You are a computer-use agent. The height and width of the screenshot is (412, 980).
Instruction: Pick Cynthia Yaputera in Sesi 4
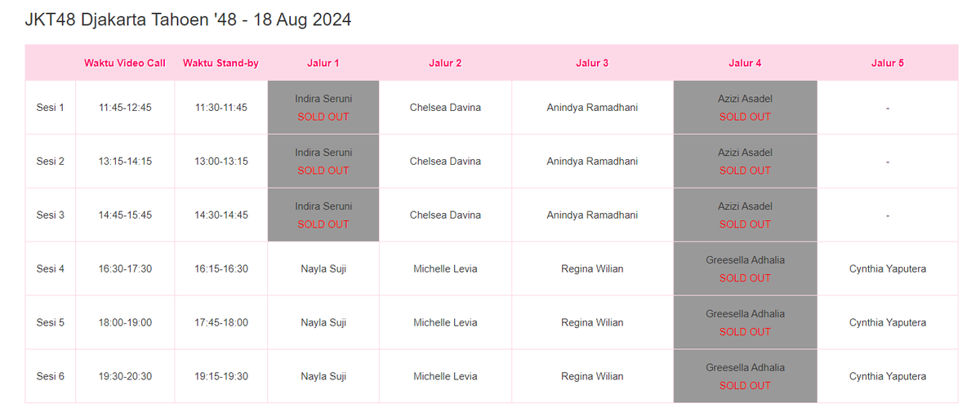(x=888, y=269)
